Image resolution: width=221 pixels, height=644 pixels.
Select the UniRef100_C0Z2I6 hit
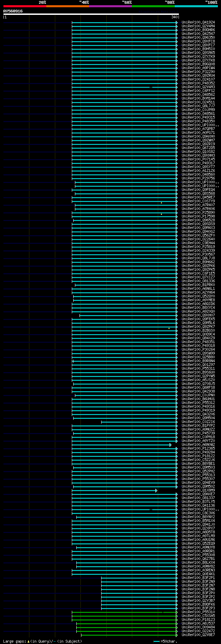pos(198,422)
